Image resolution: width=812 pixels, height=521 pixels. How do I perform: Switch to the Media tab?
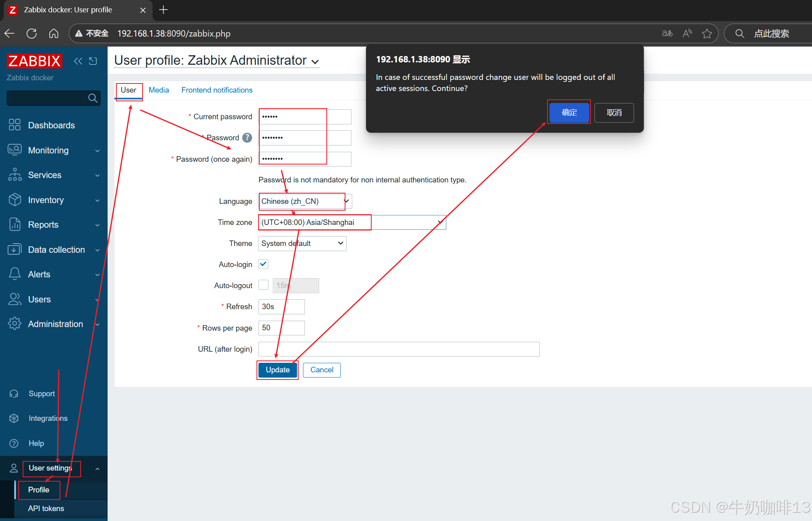tap(159, 90)
